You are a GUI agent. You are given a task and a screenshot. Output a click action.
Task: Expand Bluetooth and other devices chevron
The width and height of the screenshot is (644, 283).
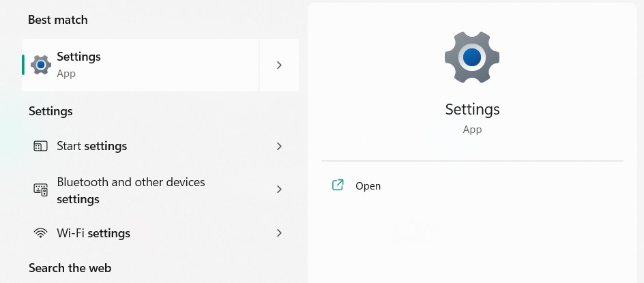click(x=279, y=190)
